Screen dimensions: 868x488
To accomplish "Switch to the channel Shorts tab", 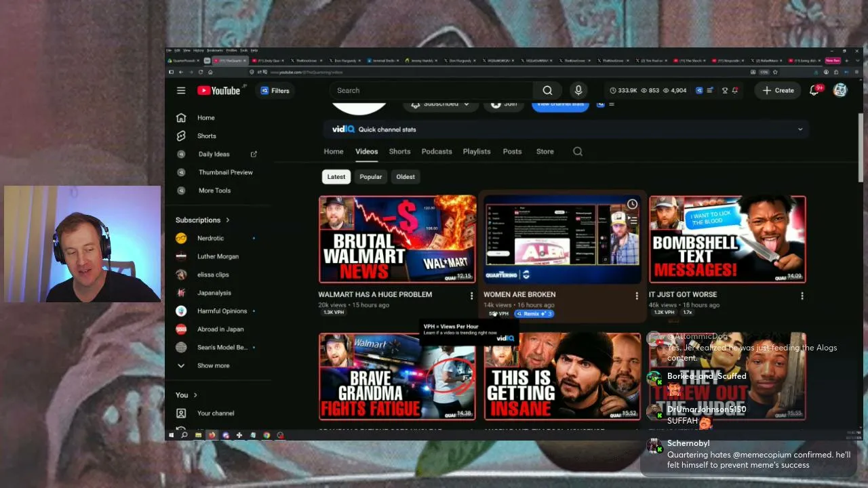I will tap(399, 152).
